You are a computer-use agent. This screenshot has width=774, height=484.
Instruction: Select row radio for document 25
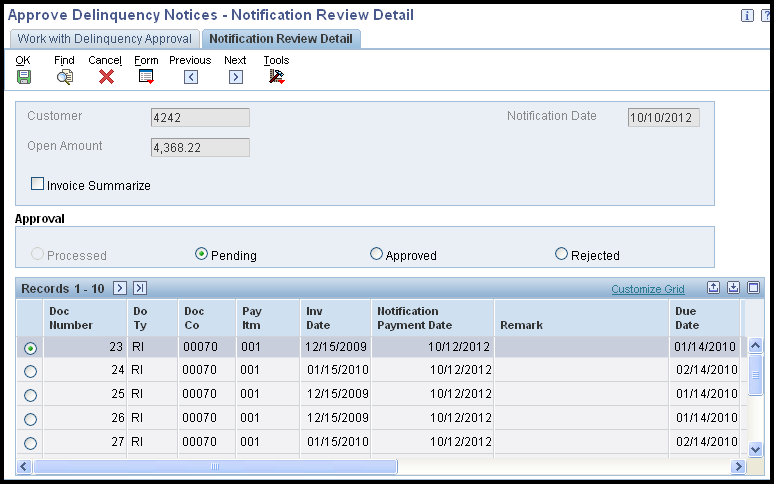click(x=31, y=396)
